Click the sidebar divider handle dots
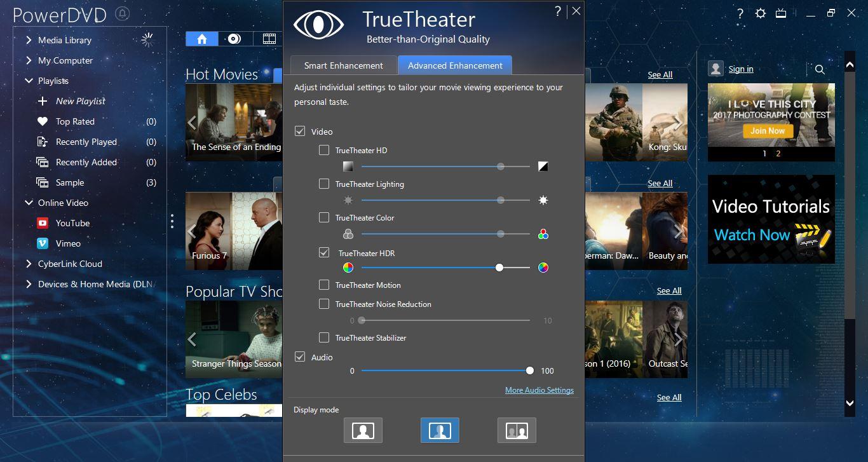This screenshot has height=462, width=868. coord(172,221)
